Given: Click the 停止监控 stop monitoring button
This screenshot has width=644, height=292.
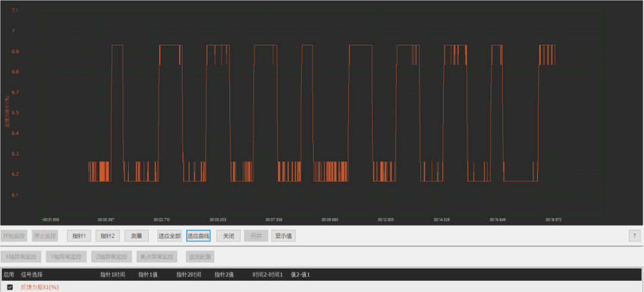Looking at the screenshot, I should (x=45, y=236).
